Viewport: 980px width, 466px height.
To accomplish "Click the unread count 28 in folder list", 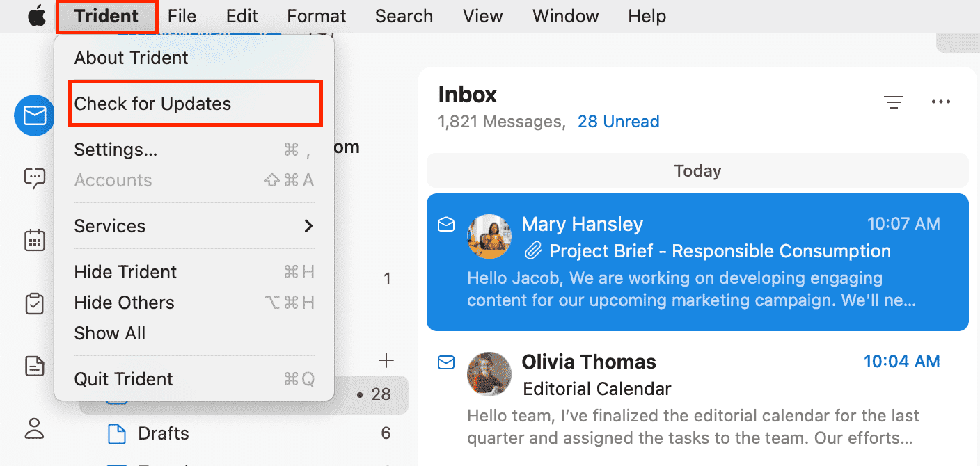I will (x=381, y=394).
